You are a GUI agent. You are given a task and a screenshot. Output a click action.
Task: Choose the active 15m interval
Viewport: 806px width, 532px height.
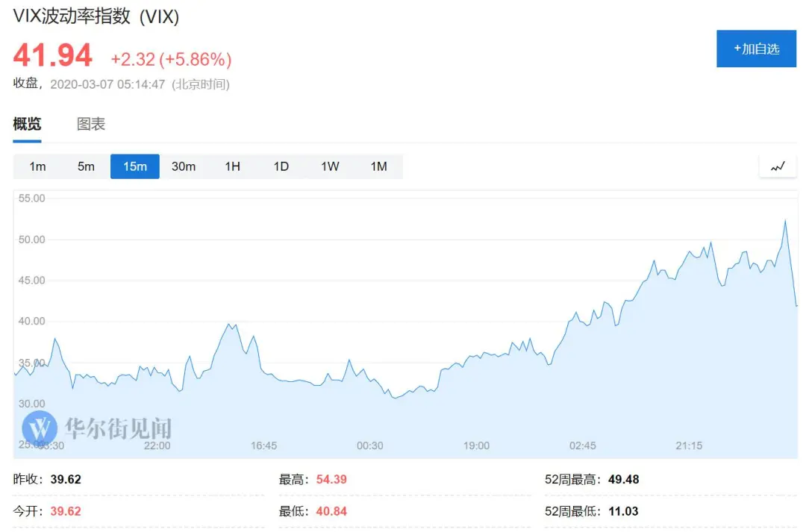[135, 166]
